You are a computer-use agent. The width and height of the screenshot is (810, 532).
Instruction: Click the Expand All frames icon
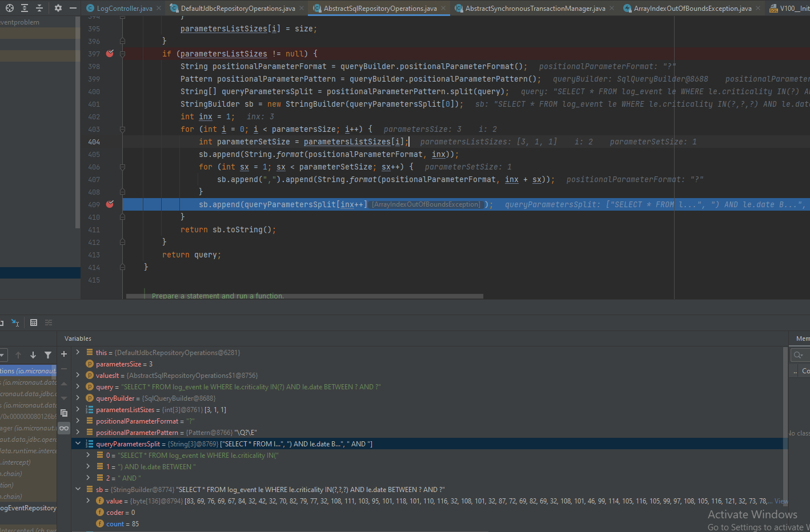tap(24, 8)
